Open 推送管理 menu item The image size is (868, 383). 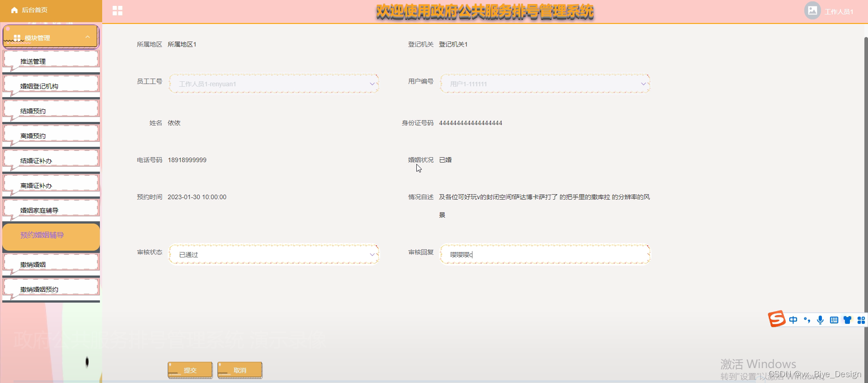click(x=51, y=61)
